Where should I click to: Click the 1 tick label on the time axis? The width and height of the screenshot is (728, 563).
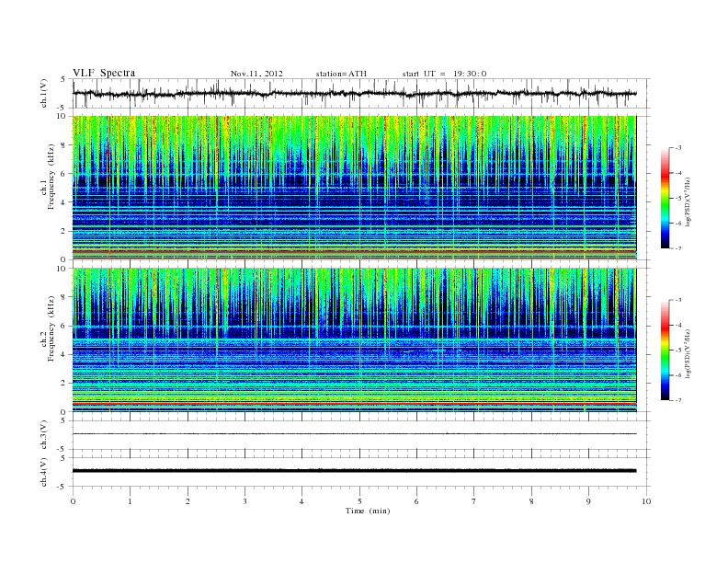pyautogui.click(x=130, y=501)
